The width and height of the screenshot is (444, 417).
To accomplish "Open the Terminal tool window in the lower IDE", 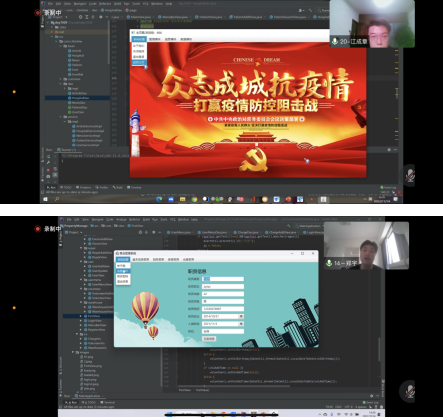I will click(107, 403).
